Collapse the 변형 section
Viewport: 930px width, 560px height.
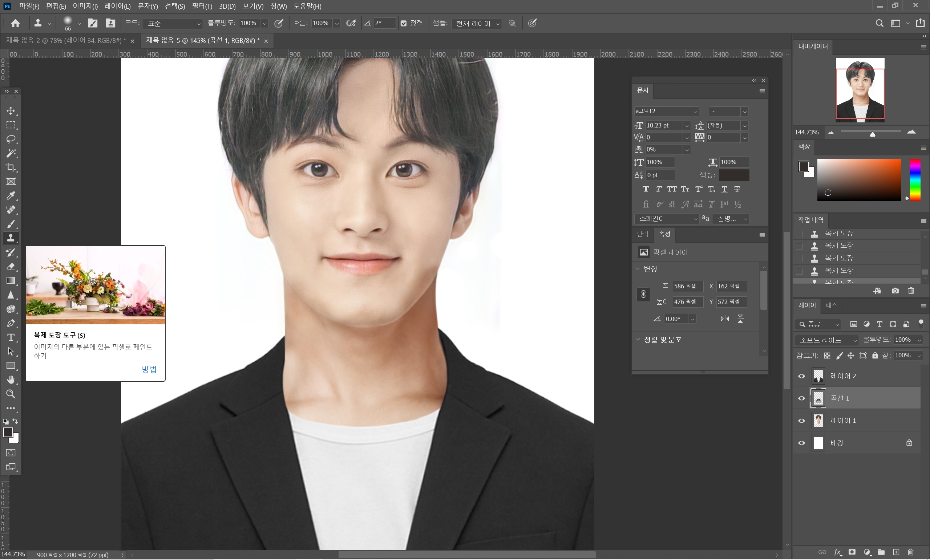click(638, 269)
